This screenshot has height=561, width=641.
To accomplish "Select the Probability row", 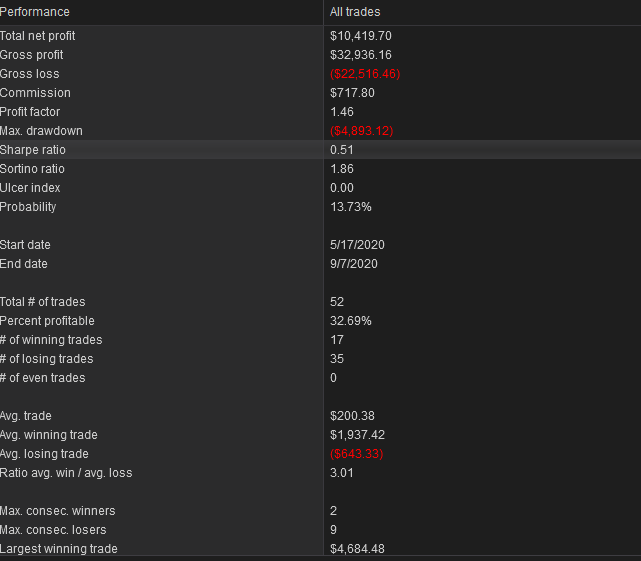I will (320, 207).
